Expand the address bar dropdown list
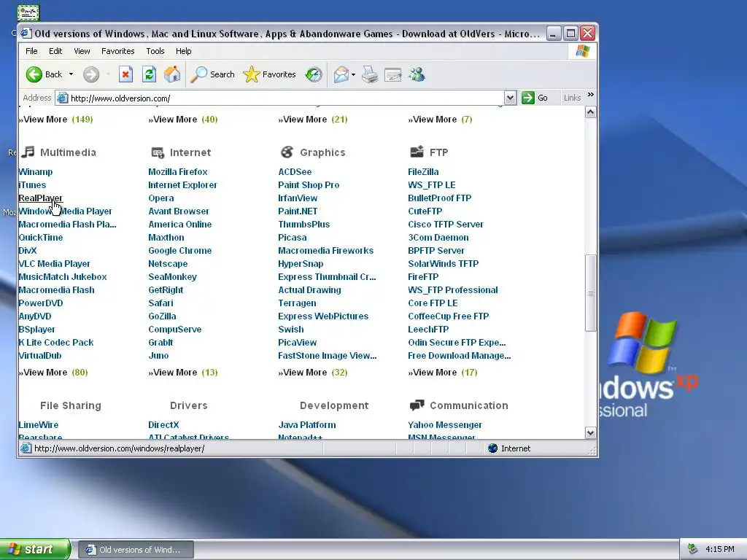Viewport: 747px width, 560px height. point(510,98)
